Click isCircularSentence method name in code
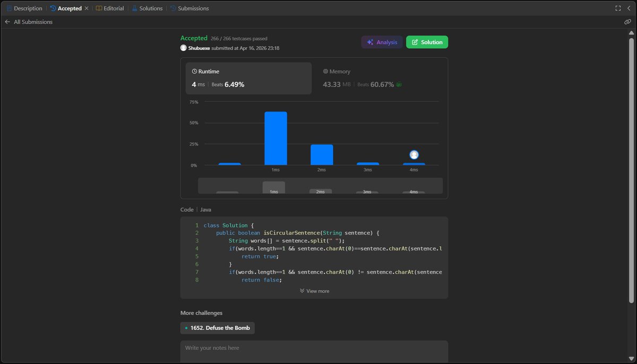This screenshot has height=364, width=637. tap(291, 233)
